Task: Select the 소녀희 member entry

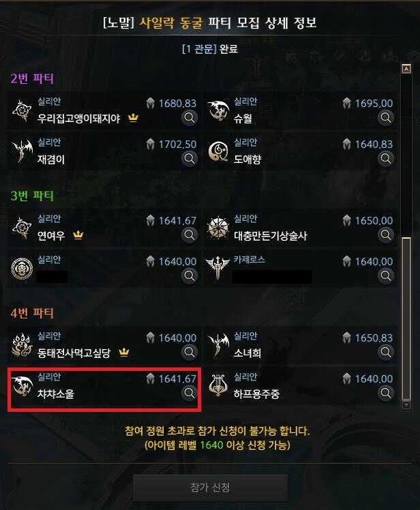Action: (301, 346)
